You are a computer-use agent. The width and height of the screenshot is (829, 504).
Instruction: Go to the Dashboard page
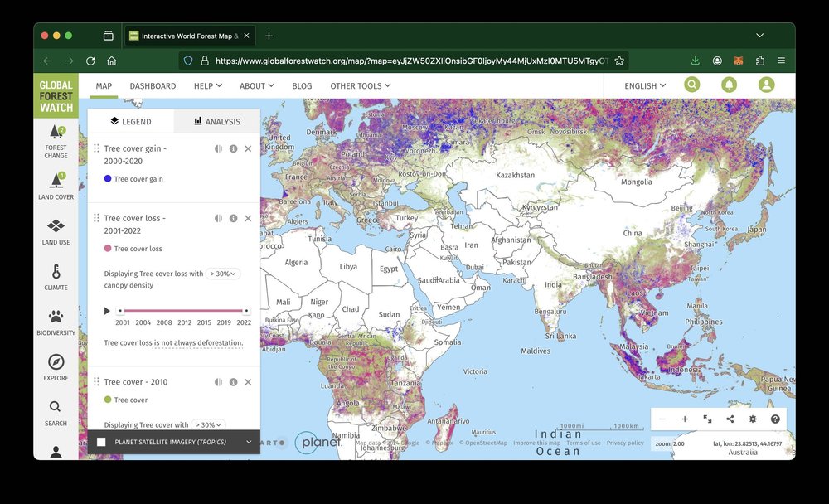pyautogui.click(x=153, y=85)
